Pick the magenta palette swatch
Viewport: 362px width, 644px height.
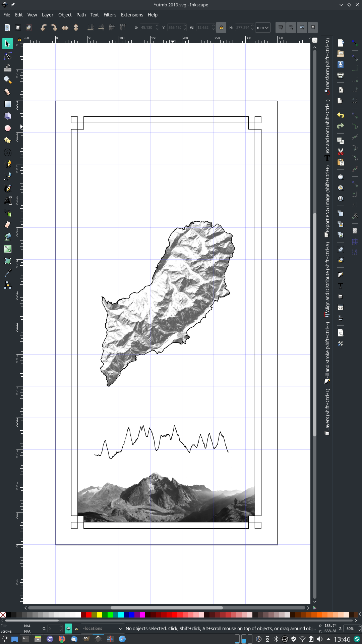142,615
